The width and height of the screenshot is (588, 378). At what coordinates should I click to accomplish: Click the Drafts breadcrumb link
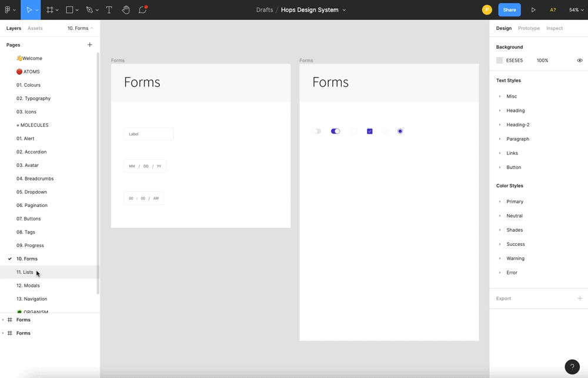coord(265,10)
